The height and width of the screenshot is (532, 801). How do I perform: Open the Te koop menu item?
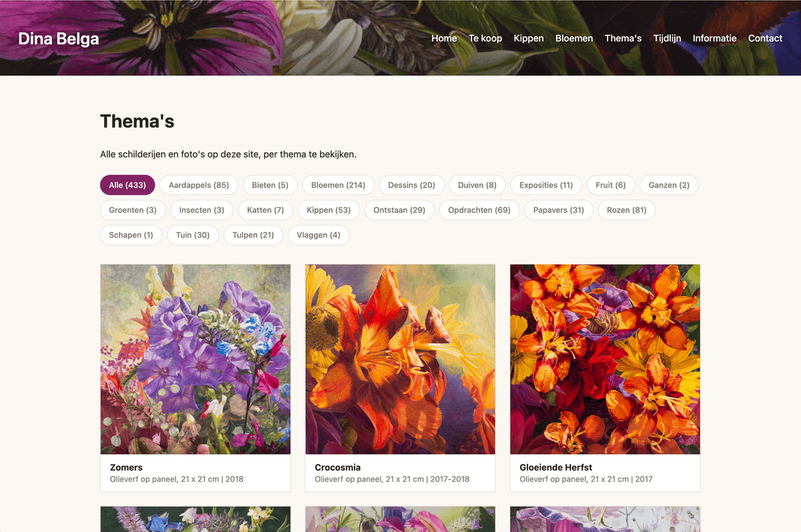point(485,38)
